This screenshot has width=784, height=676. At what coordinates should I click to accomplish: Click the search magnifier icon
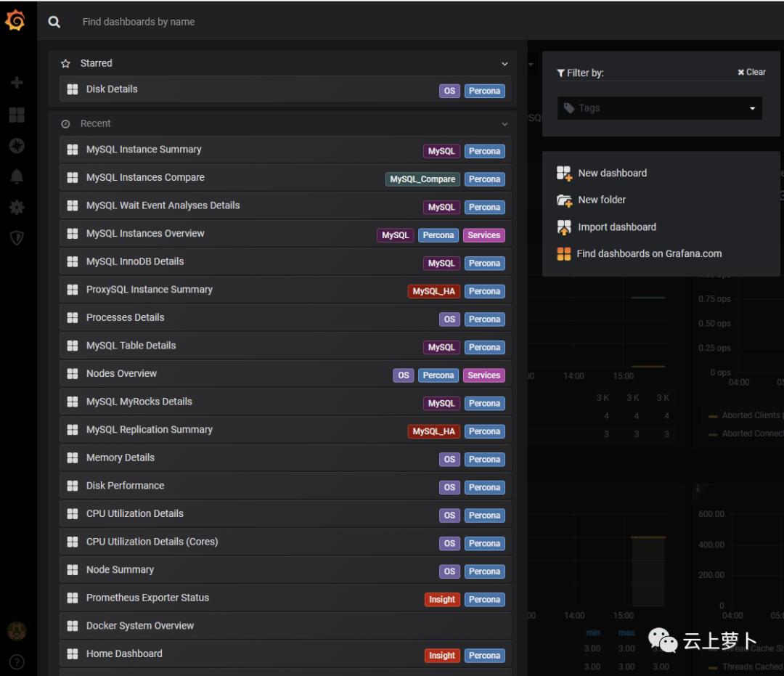click(54, 22)
